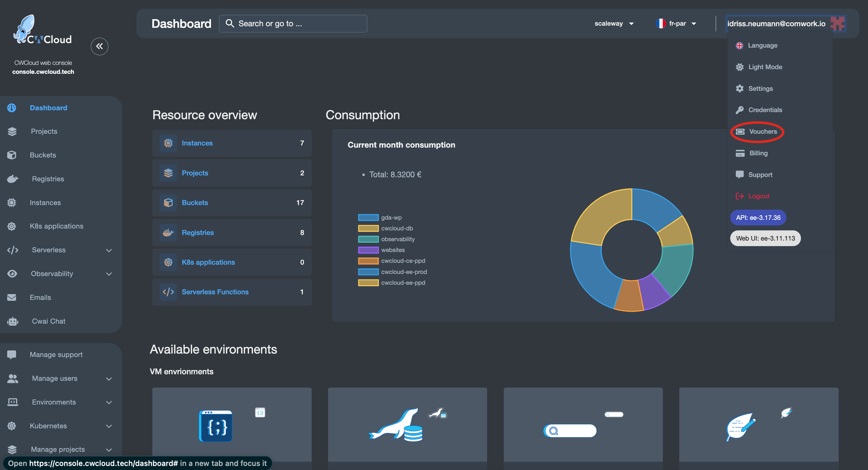Click the gear icon beside Settings

pyautogui.click(x=739, y=89)
